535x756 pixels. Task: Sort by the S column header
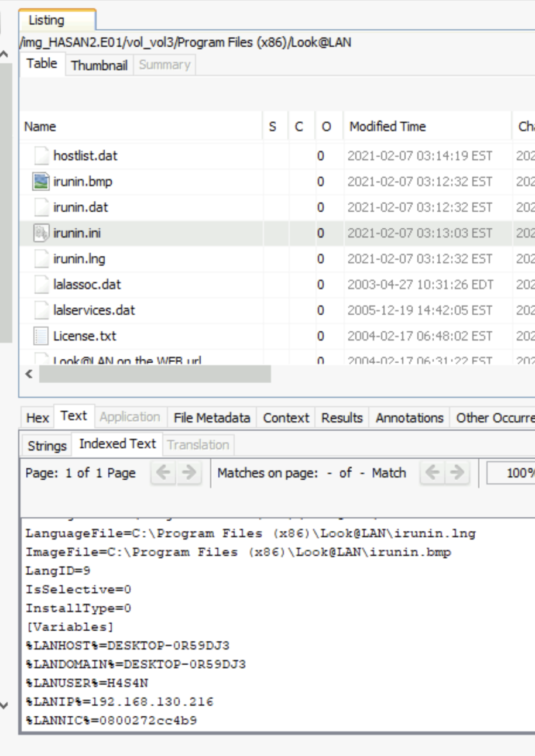point(275,126)
